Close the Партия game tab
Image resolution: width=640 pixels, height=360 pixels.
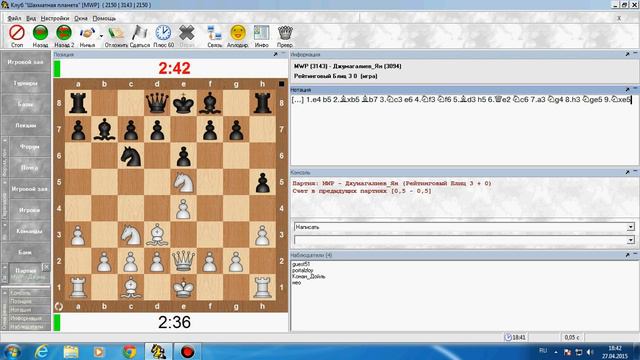(46, 267)
